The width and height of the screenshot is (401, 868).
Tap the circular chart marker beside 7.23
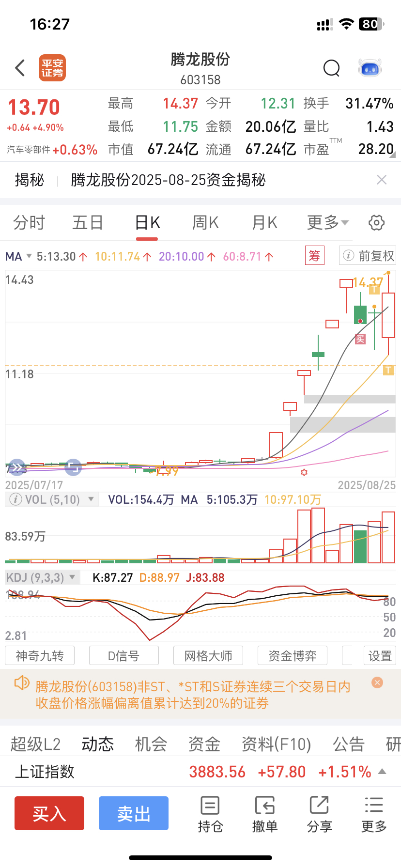16,467
